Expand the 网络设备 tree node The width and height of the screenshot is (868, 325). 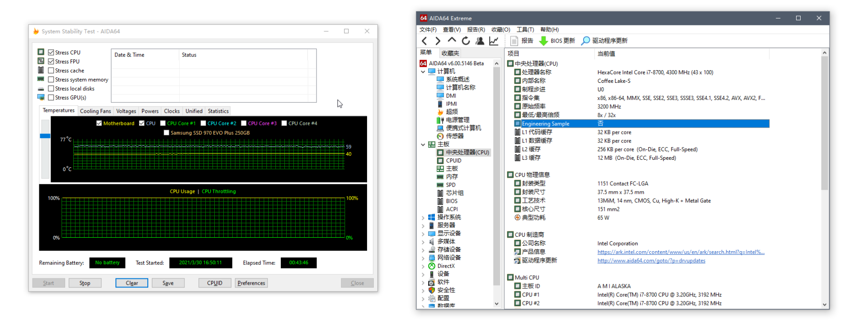click(423, 258)
